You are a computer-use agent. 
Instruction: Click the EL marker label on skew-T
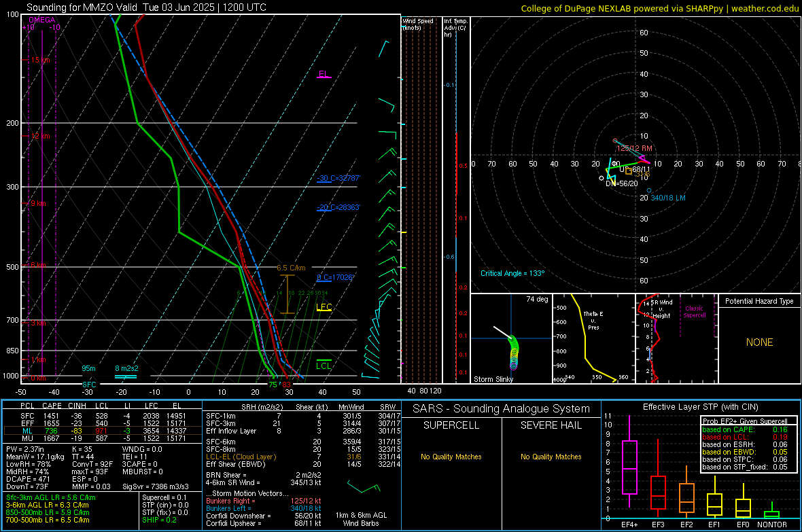pos(324,73)
